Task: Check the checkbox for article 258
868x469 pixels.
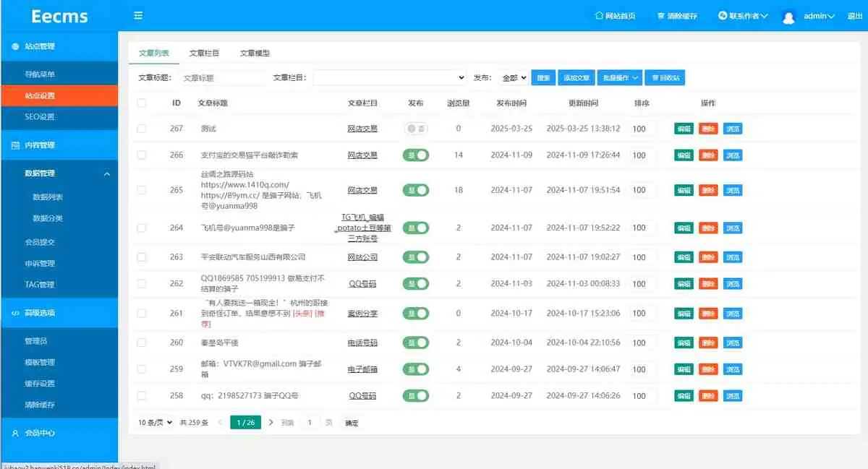Action: click(x=142, y=395)
